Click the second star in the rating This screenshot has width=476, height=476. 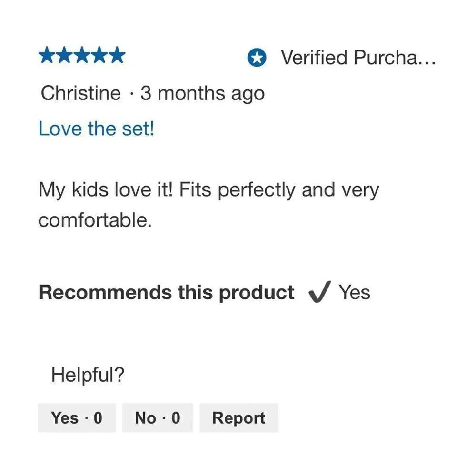(x=64, y=55)
